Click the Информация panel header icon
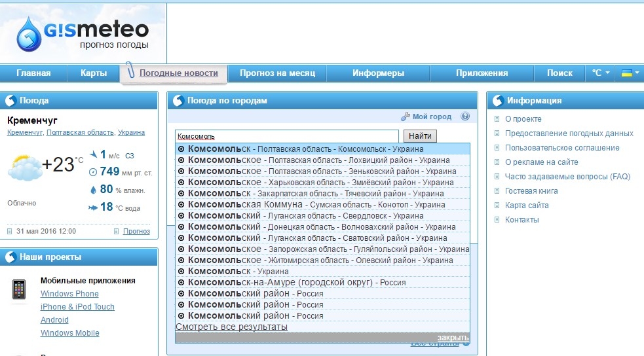This screenshot has height=356, width=644. (x=497, y=101)
